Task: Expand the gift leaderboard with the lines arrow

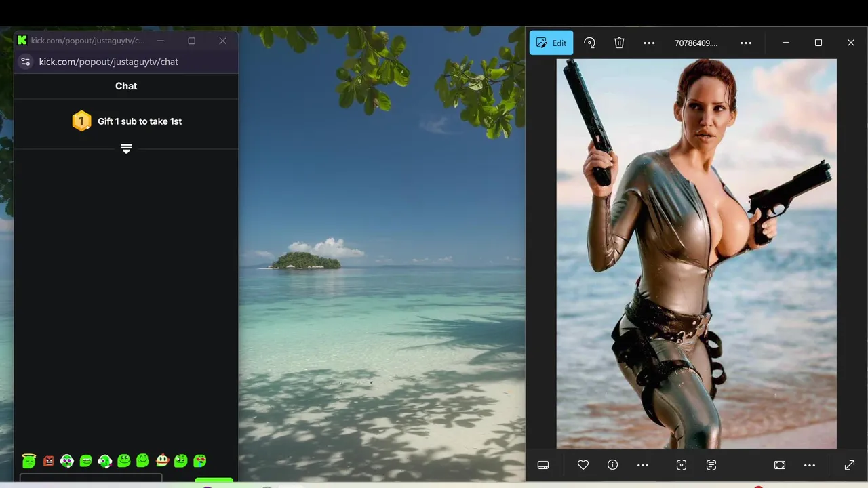Action: click(126, 148)
